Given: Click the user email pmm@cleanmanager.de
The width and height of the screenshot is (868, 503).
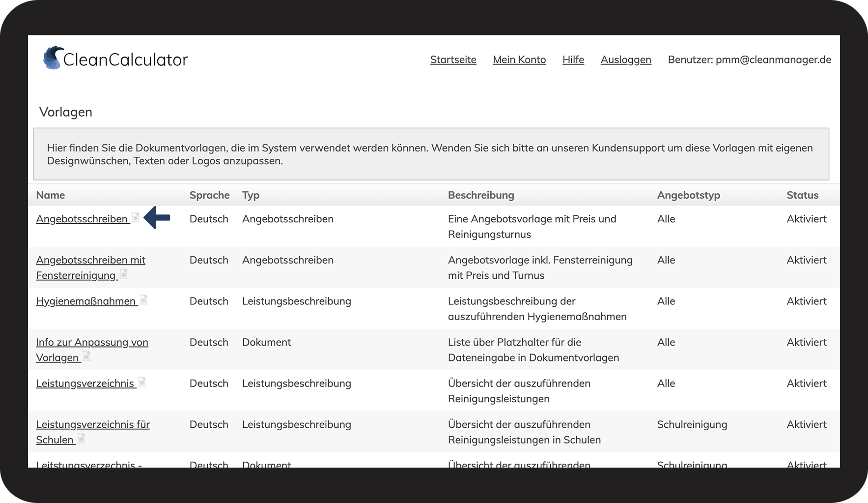Looking at the screenshot, I should (773, 59).
